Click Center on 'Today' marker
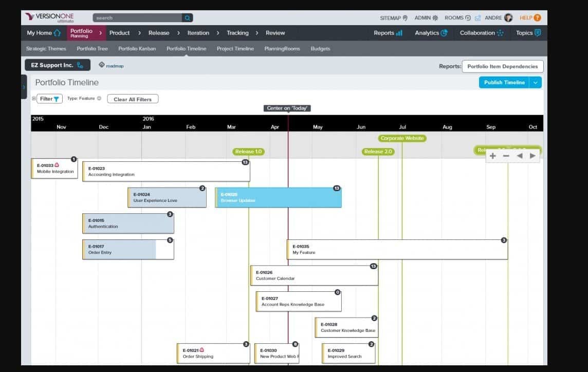 [287, 108]
